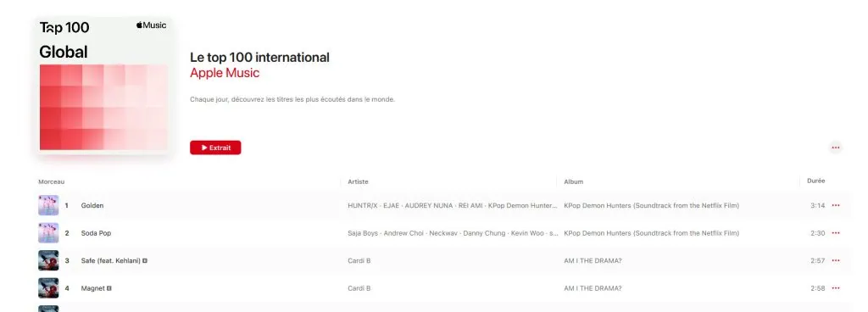The image size is (868, 312).
Task: Open AM I THE DRAMA? album in Magnet row
Action: 593,288
